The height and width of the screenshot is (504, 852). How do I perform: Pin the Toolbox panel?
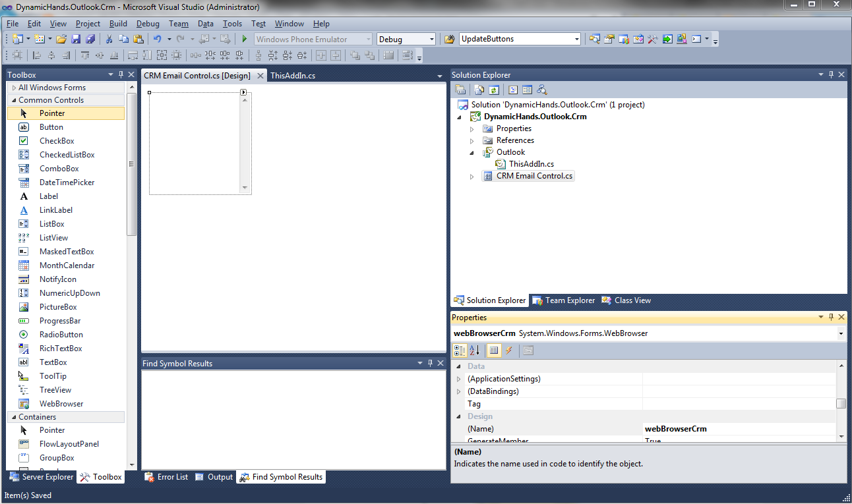(x=121, y=74)
